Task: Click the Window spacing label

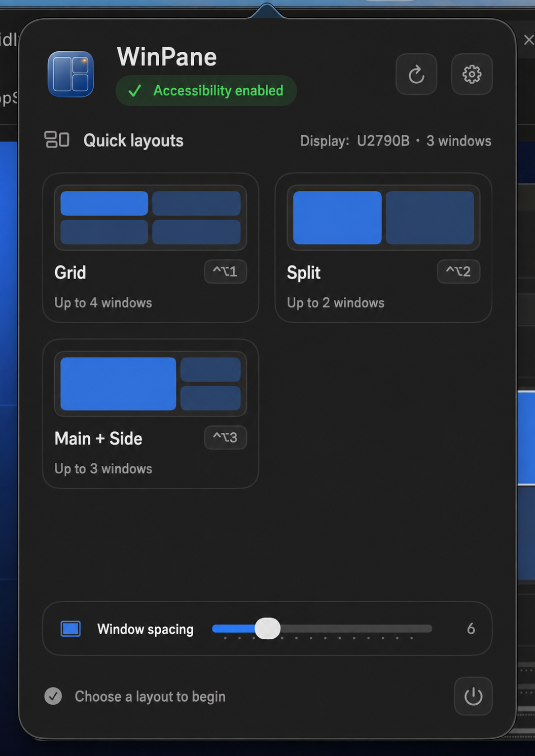Action: click(x=146, y=629)
